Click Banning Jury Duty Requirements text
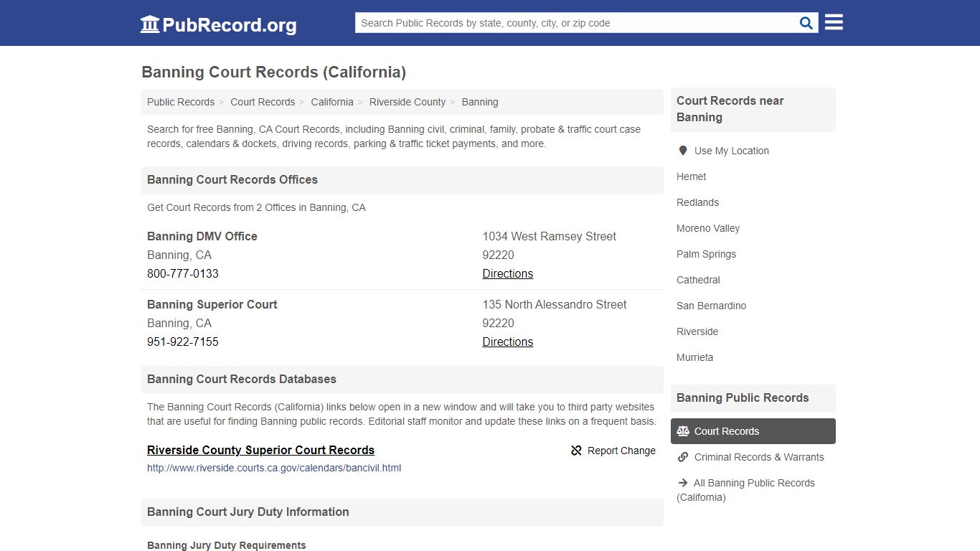980x551 pixels. click(x=227, y=545)
